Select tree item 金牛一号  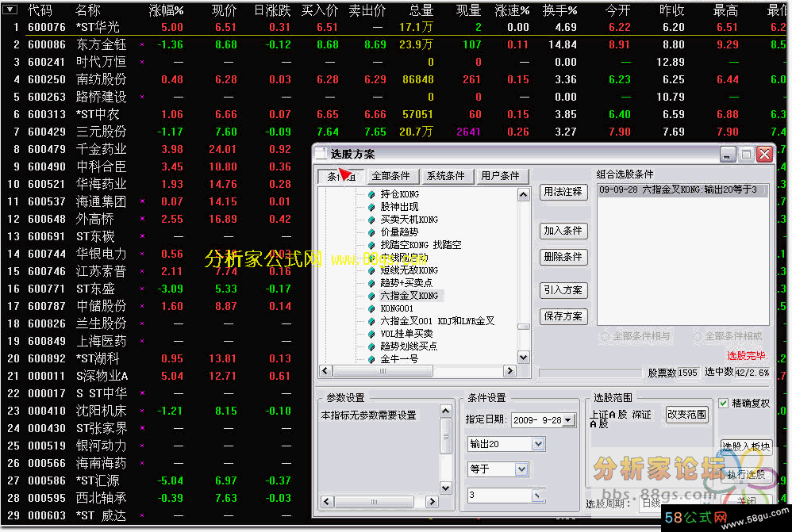399,359
